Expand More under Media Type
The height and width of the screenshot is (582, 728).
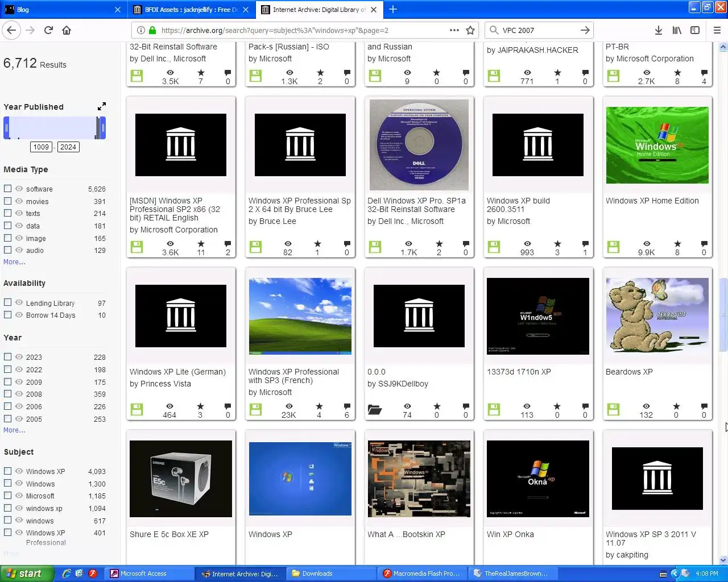tap(14, 262)
